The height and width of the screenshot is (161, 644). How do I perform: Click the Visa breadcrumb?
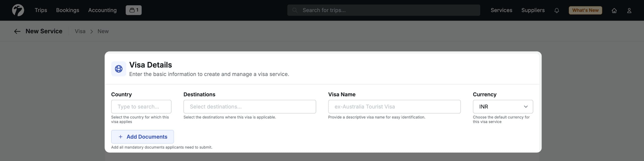pos(80,31)
